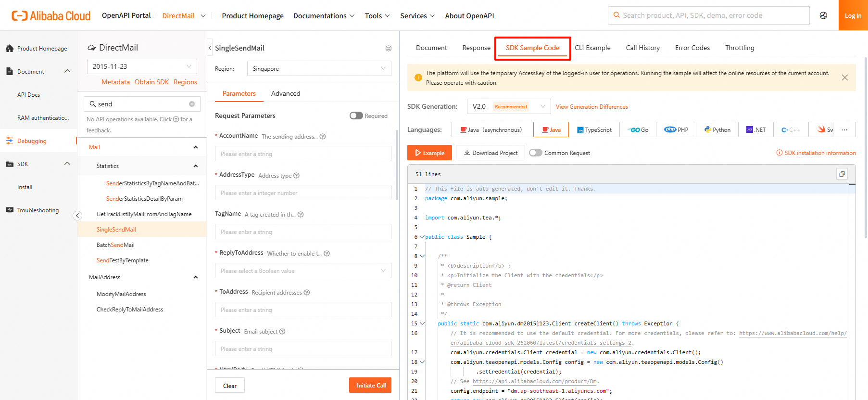Open the Tools menu
The image size is (868, 400).
point(377,16)
